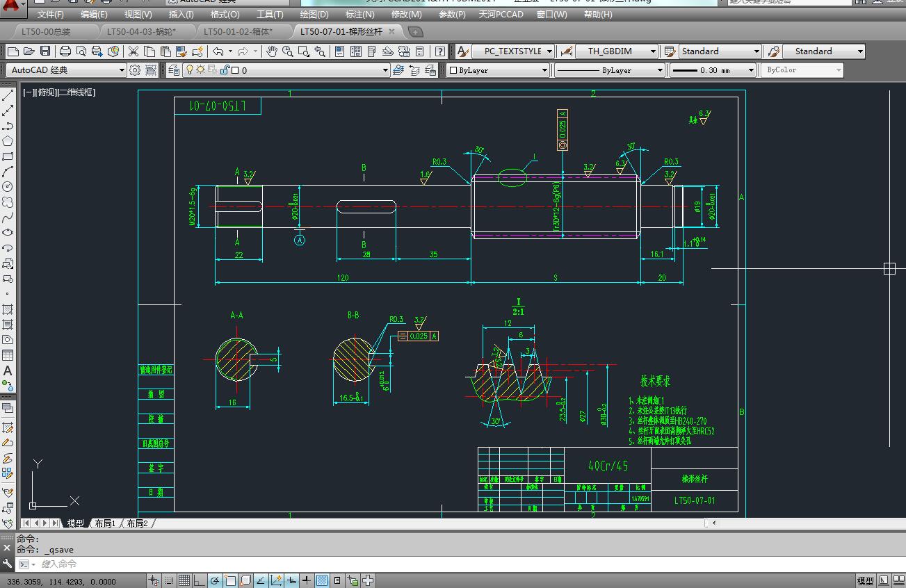Click the command line input field
The image size is (906, 588).
(x=459, y=564)
